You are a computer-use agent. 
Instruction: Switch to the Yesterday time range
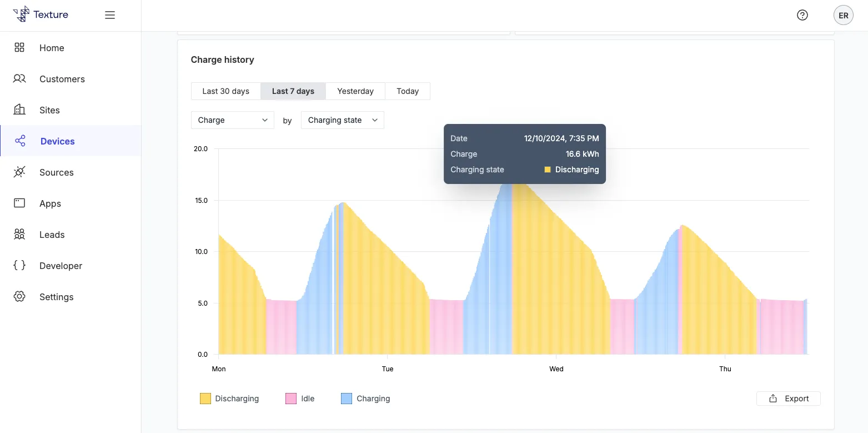(355, 91)
